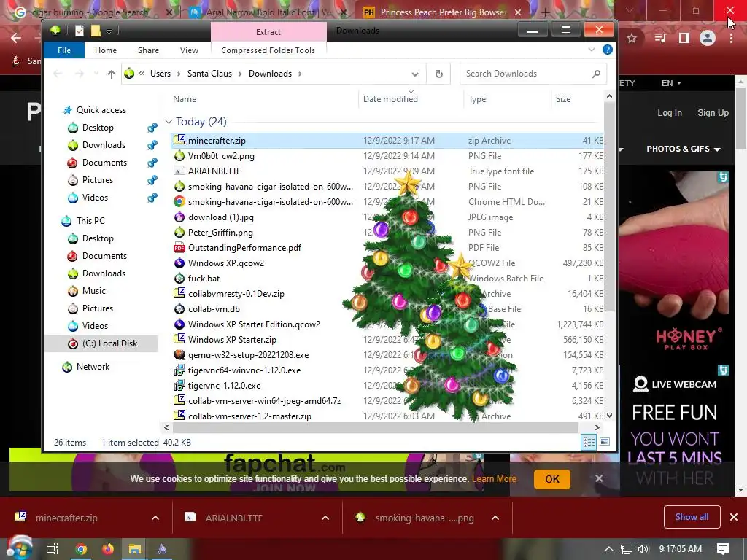The image size is (747, 560).
Task: Open ARIALNBI.TTF download options chevron
Action: 325,518
